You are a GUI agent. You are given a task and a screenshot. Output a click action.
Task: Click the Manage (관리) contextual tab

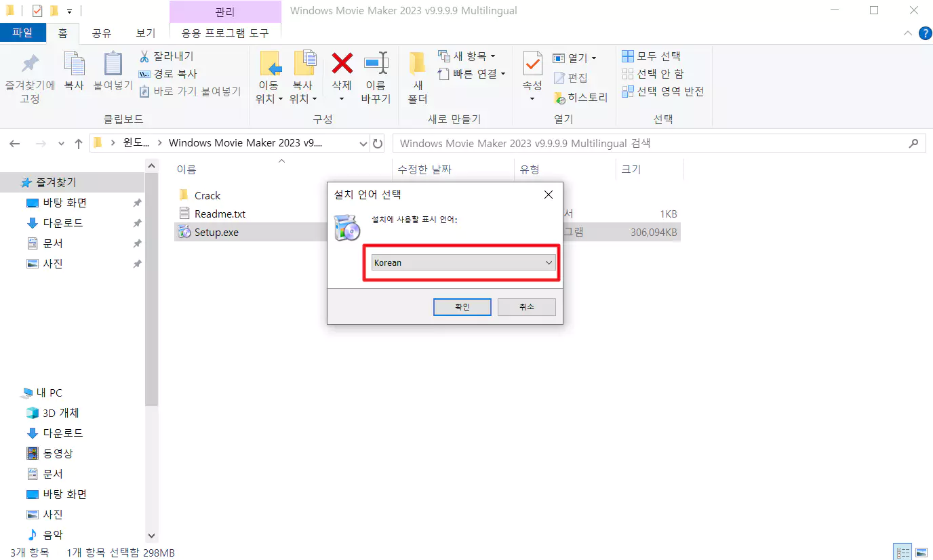(x=224, y=12)
